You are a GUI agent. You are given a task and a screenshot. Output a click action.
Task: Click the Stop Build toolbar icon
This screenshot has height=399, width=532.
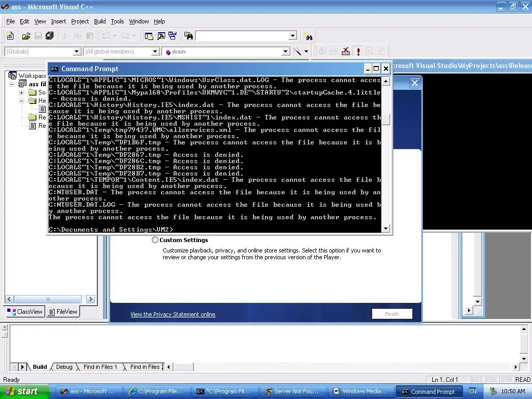click(x=345, y=51)
